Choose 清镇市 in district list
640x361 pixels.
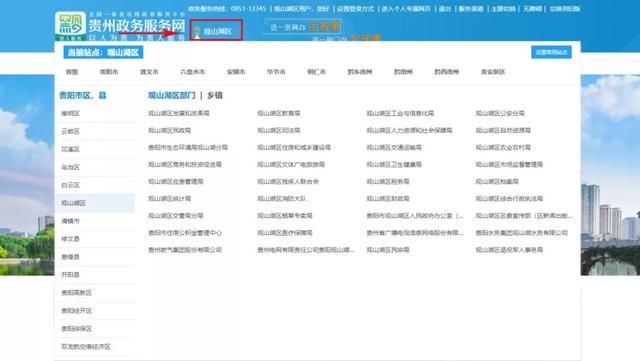[x=70, y=221]
